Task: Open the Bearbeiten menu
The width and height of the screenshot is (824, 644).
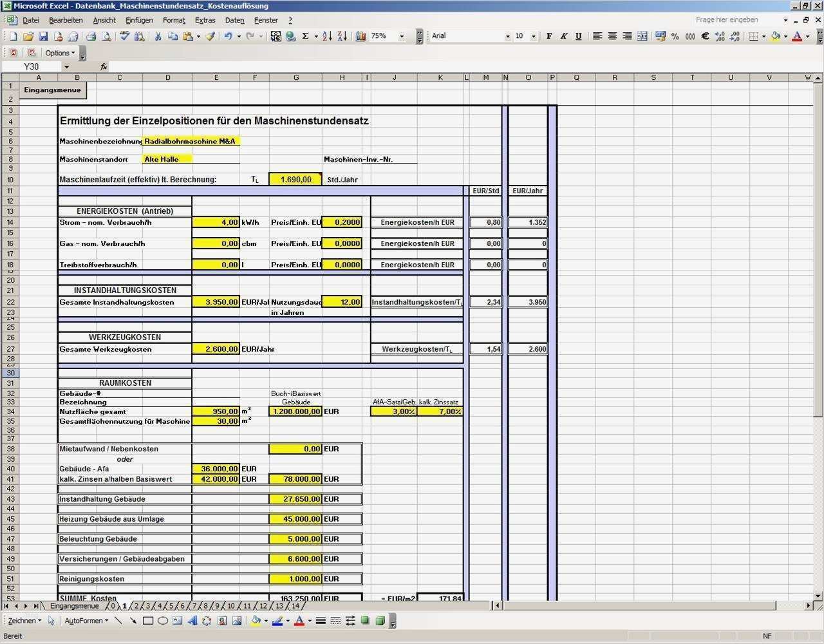Action: (66, 20)
